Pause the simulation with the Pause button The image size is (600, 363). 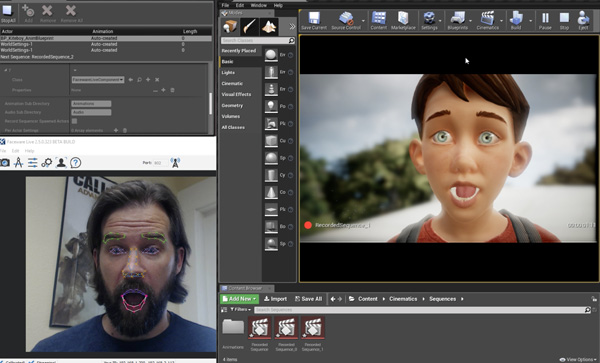pyautogui.click(x=545, y=20)
